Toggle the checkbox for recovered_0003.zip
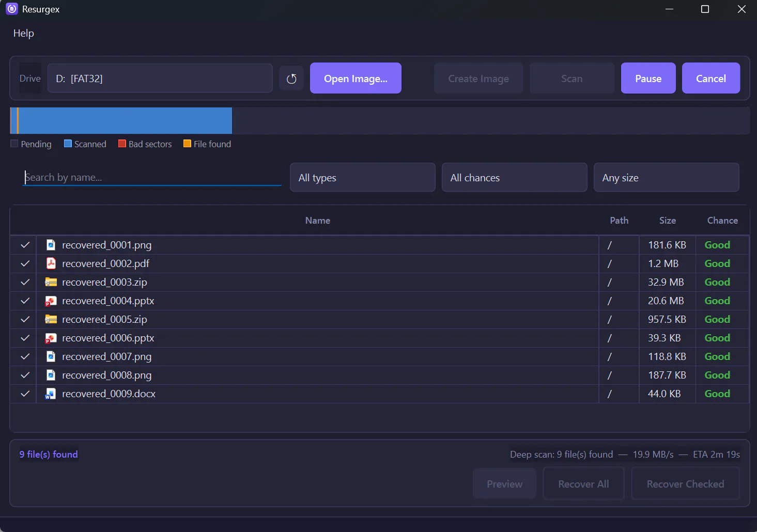This screenshot has width=757, height=532. coord(25,282)
